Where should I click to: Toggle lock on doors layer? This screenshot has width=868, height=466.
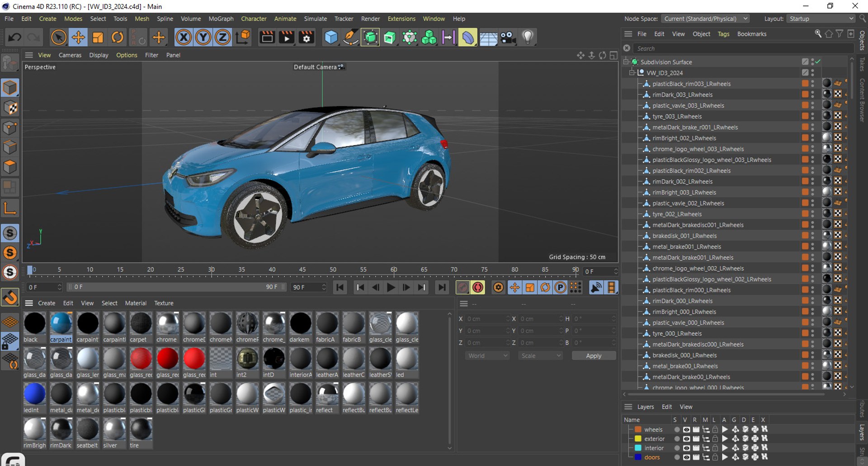pos(715,457)
